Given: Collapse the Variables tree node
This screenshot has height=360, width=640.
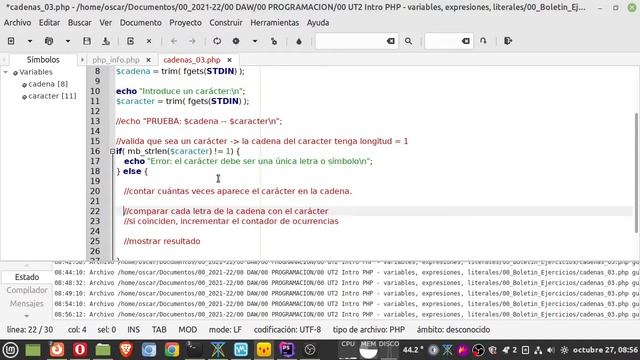Looking at the screenshot, I should pyautogui.click(x=6, y=72).
